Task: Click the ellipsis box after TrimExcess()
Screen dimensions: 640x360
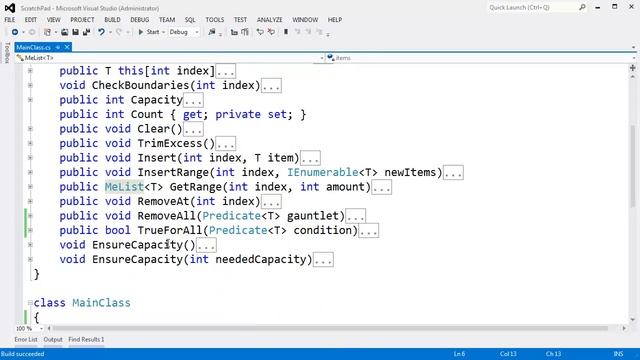Action: (225, 144)
